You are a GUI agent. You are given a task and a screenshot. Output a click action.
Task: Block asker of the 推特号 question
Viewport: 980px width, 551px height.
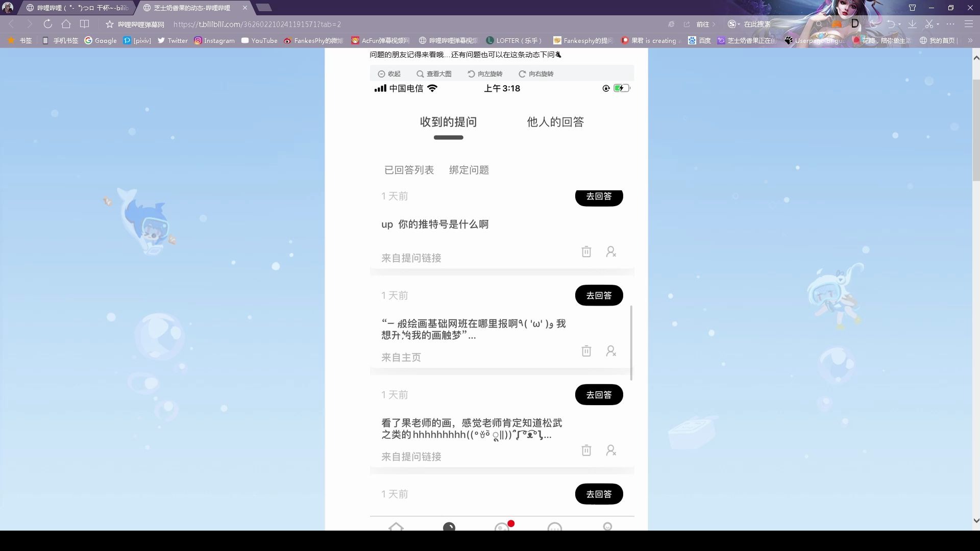[x=611, y=252]
